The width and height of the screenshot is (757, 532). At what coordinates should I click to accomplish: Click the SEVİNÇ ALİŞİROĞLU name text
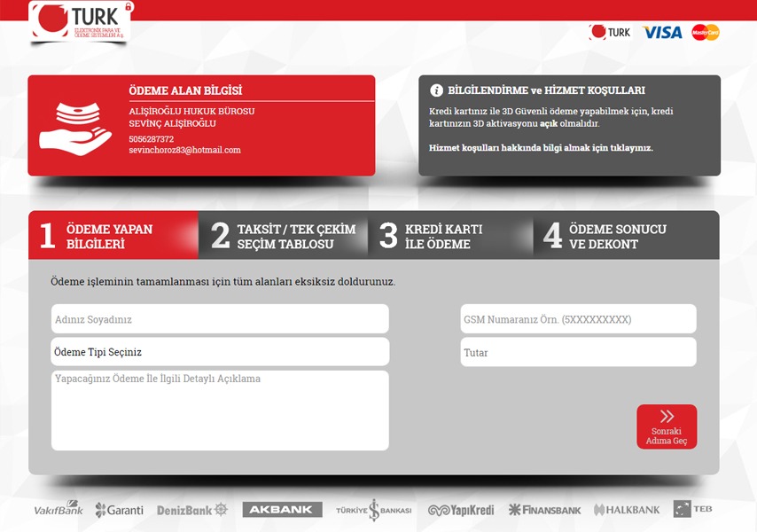coord(172,123)
